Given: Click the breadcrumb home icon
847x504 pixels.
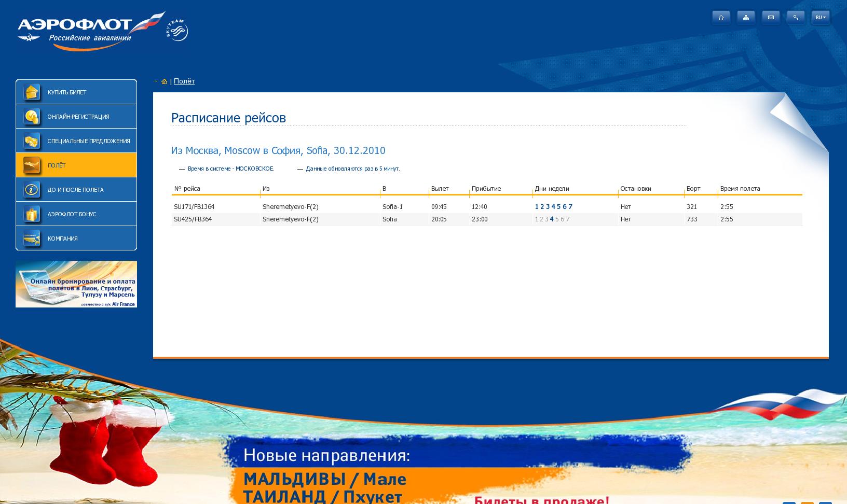Looking at the screenshot, I should [x=164, y=81].
